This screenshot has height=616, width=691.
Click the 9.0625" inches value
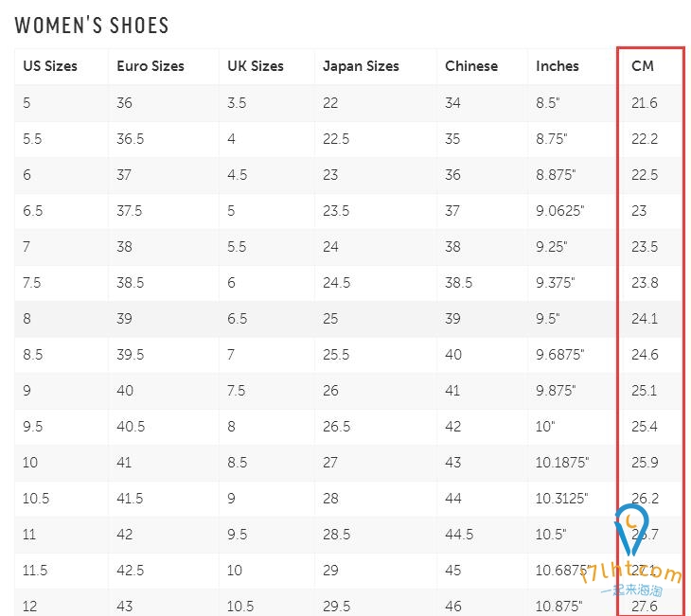tap(559, 211)
